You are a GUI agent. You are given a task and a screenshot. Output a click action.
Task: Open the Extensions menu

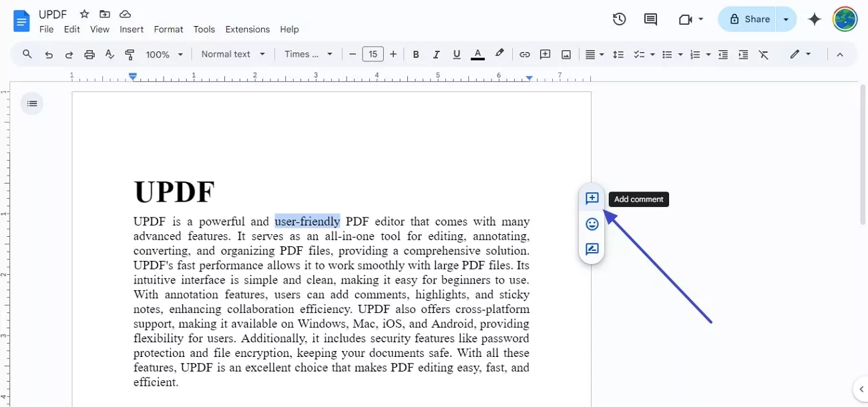coord(248,29)
